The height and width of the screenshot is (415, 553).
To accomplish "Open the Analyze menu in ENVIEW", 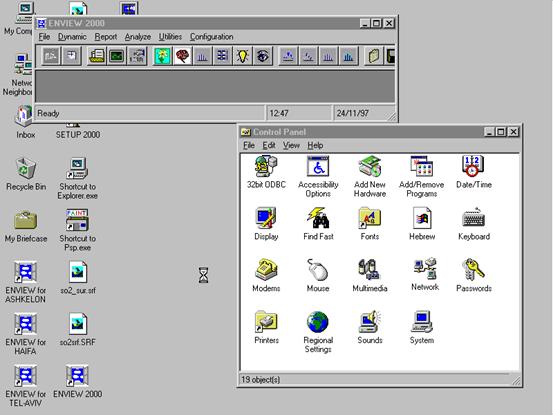I will (138, 37).
